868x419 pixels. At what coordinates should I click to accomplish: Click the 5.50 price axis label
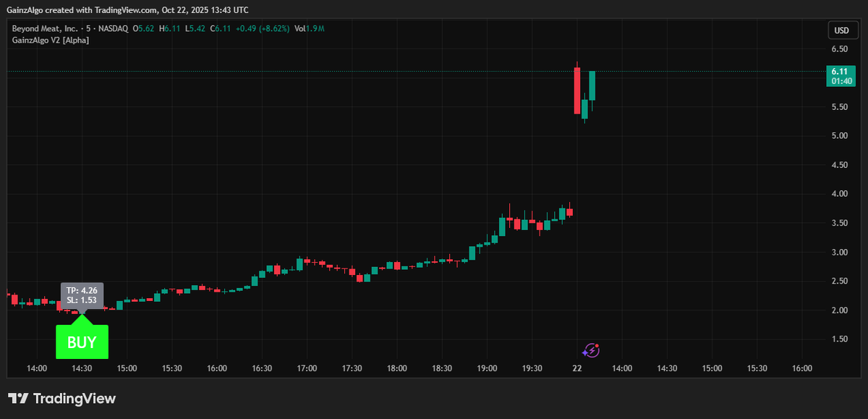[x=839, y=107]
